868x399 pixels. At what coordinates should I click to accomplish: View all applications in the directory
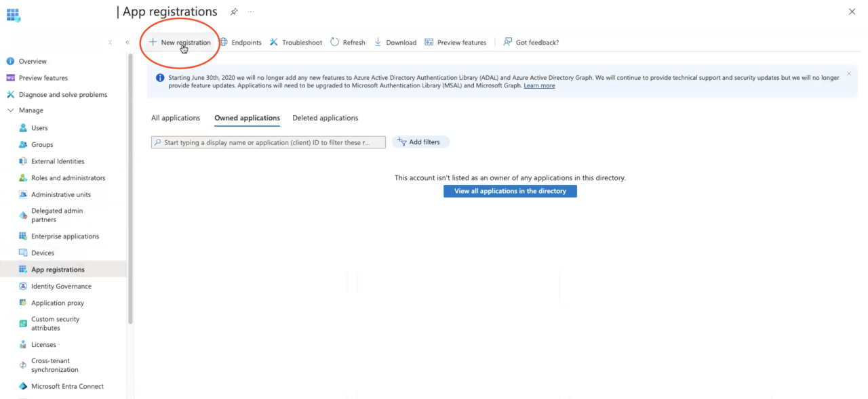click(x=510, y=191)
